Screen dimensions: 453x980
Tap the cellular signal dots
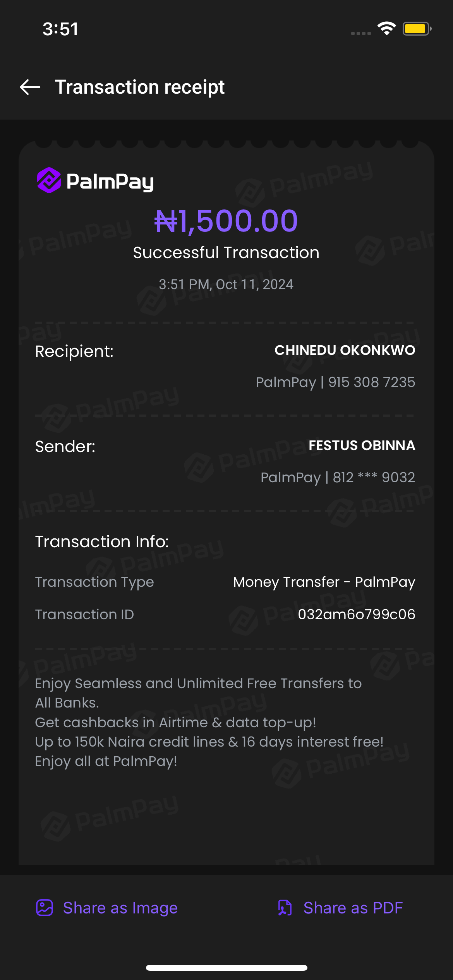(361, 33)
